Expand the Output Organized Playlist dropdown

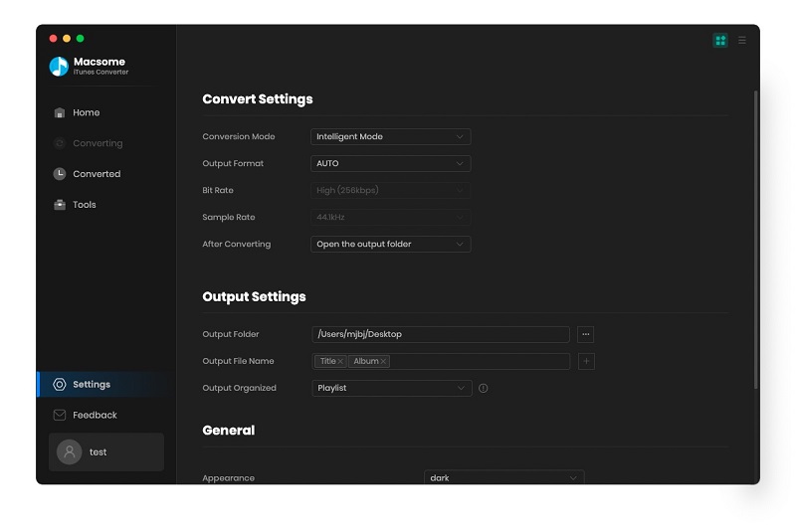point(392,389)
